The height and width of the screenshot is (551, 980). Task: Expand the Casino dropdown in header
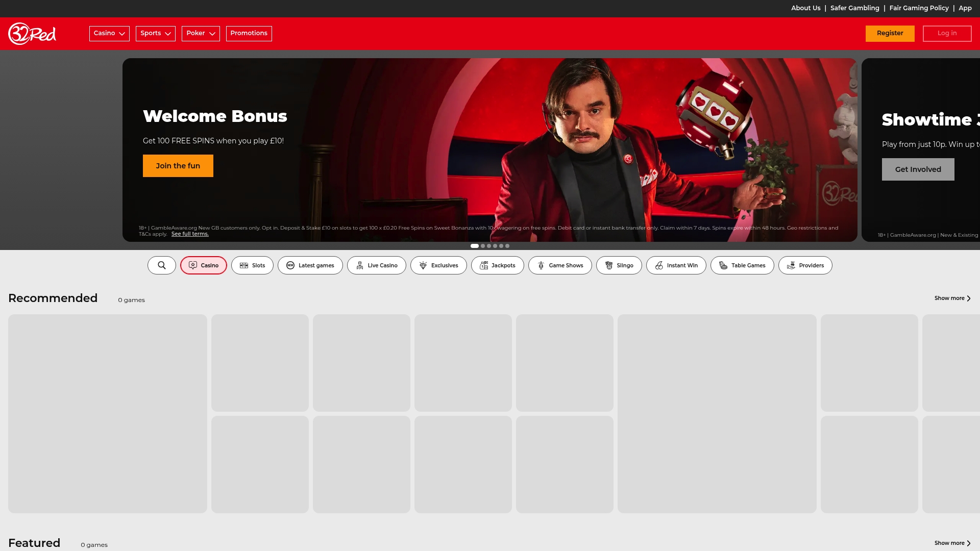tap(109, 34)
